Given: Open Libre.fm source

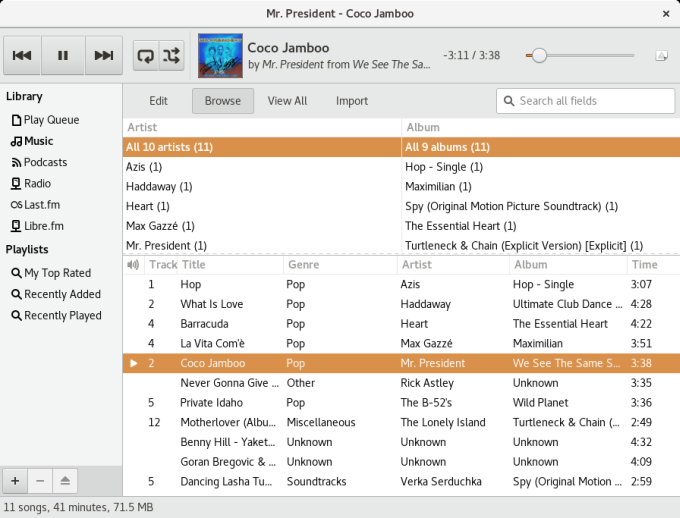Looking at the screenshot, I should tap(37, 226).
